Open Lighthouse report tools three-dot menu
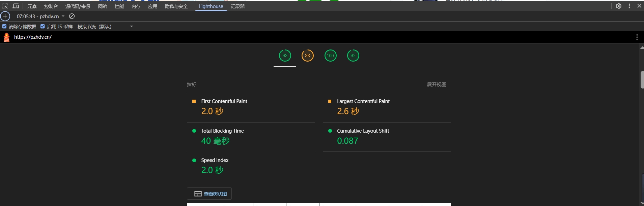 (x=637, y=37)
